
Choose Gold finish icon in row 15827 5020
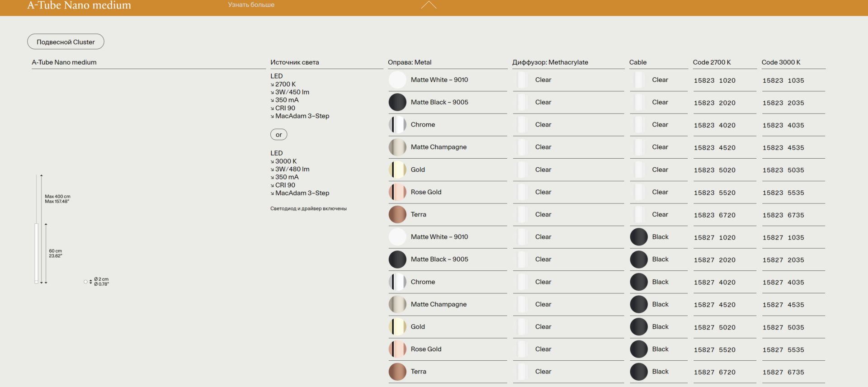click(397, 327)
